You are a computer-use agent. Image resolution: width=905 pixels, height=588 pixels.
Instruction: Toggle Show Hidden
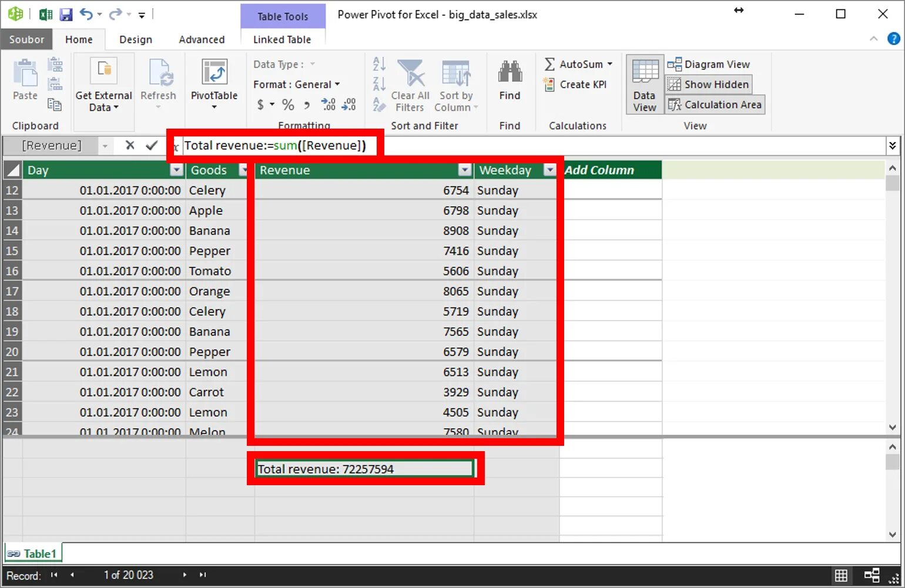point(709,85)
